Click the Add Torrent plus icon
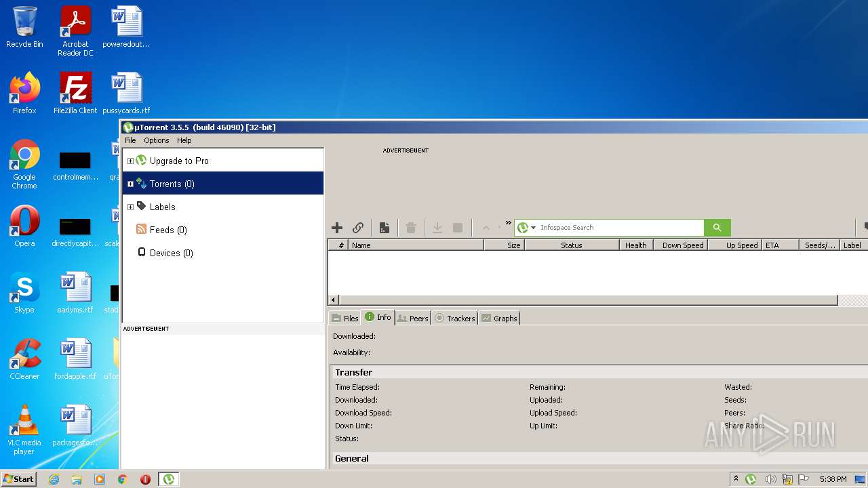The image size is (868, 488). 337,228
